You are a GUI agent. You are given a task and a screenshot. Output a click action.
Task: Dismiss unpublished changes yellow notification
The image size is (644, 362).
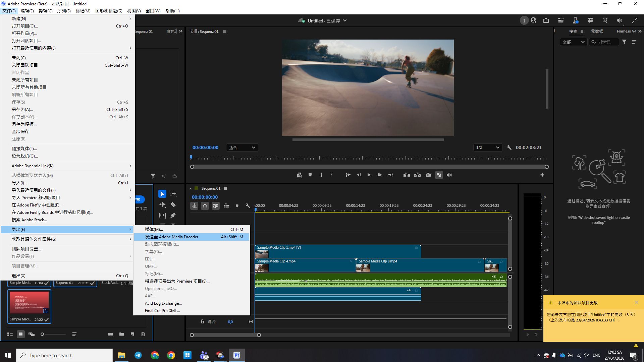[x=636, y=302]
